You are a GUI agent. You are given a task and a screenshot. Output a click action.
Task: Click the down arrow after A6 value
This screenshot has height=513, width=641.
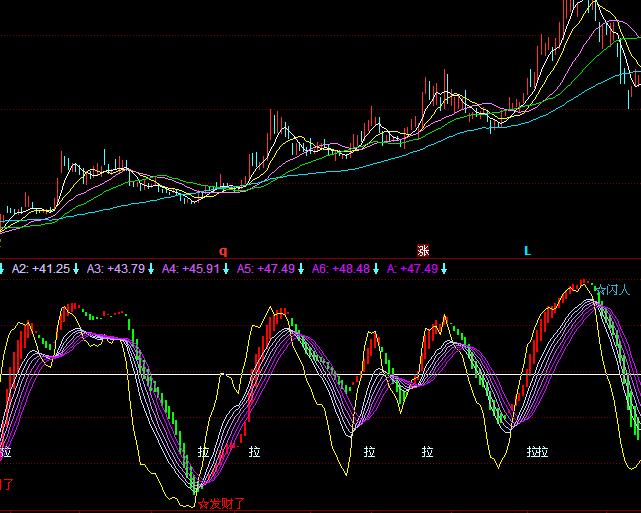pos(377,269)
